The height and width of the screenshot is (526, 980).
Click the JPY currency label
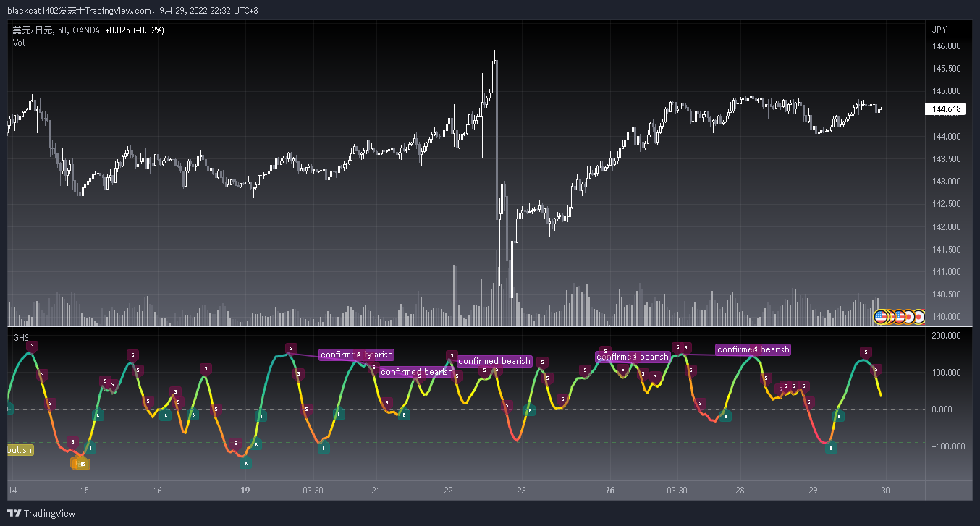pyautogui.click(x=939, y=30)
